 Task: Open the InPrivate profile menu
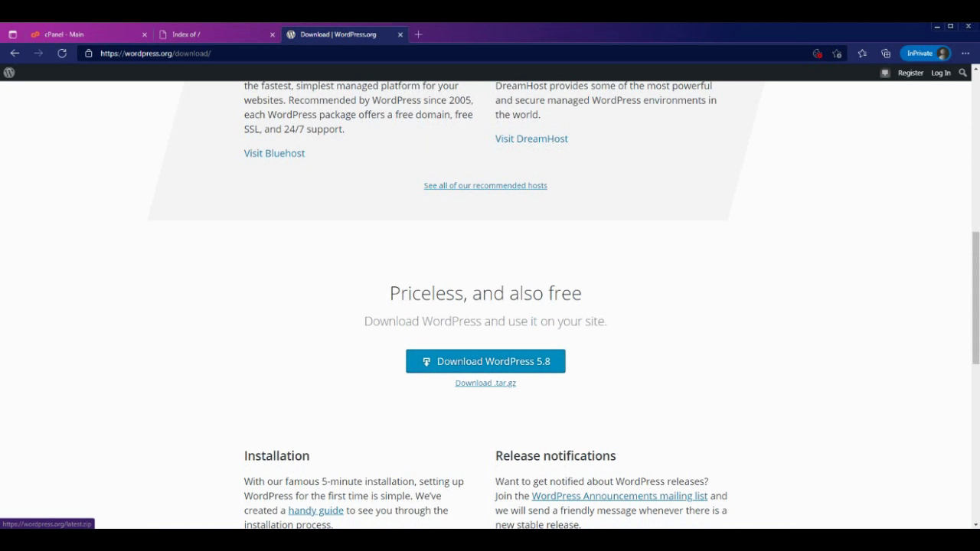(x=927, y=54)
